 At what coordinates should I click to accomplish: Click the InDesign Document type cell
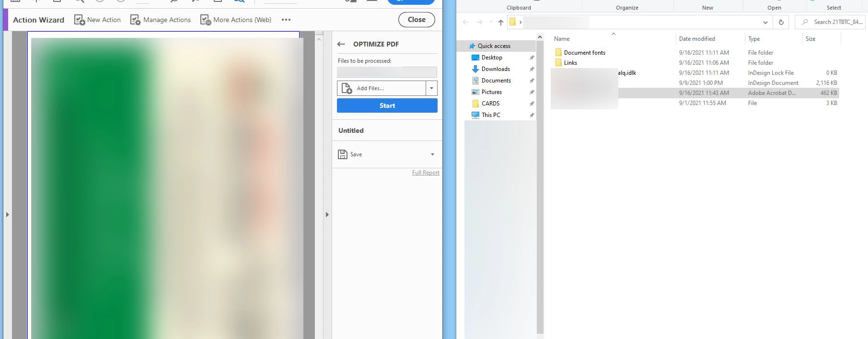773,83
